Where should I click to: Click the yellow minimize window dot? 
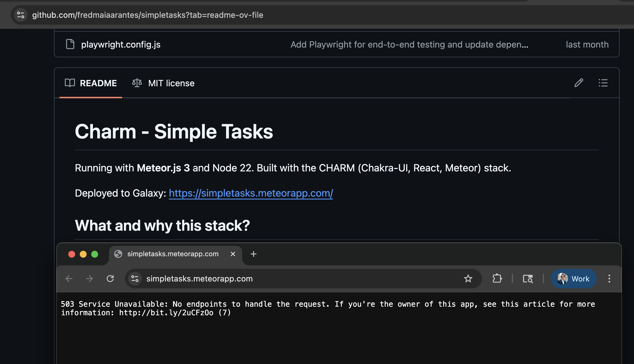click(x=83, y=254)
